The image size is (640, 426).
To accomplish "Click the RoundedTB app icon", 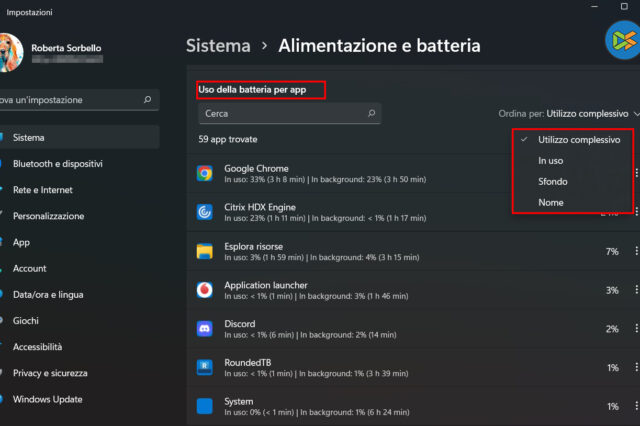I will click(x=205, y=367).
